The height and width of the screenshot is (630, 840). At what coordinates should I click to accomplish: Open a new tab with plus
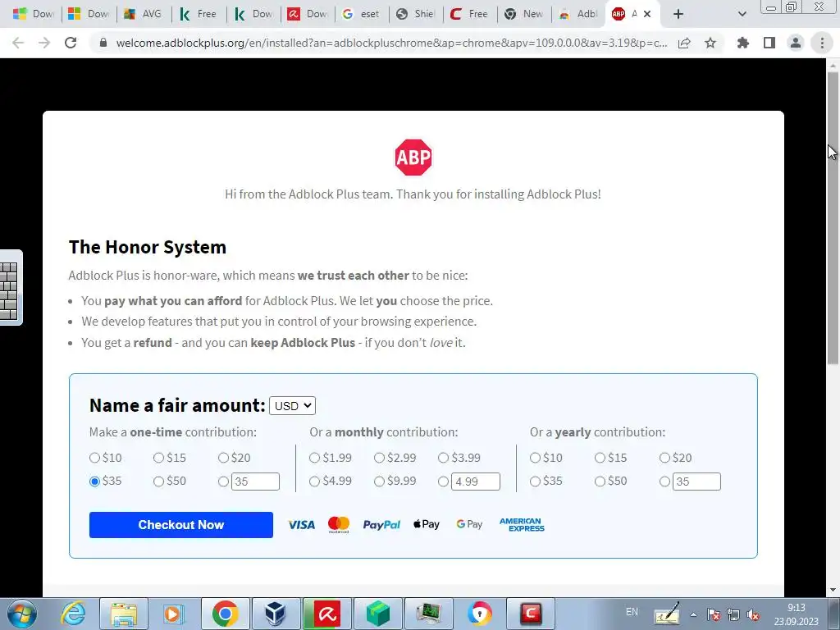[678, 14]
